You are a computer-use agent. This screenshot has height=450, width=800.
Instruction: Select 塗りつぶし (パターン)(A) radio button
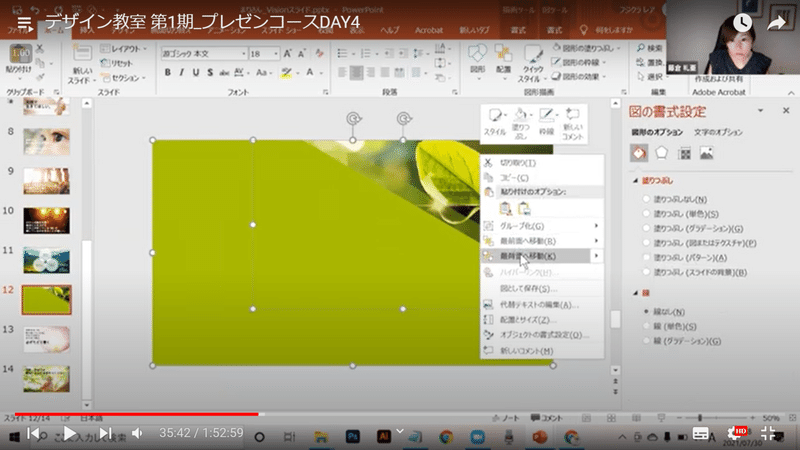pos(646,258)
